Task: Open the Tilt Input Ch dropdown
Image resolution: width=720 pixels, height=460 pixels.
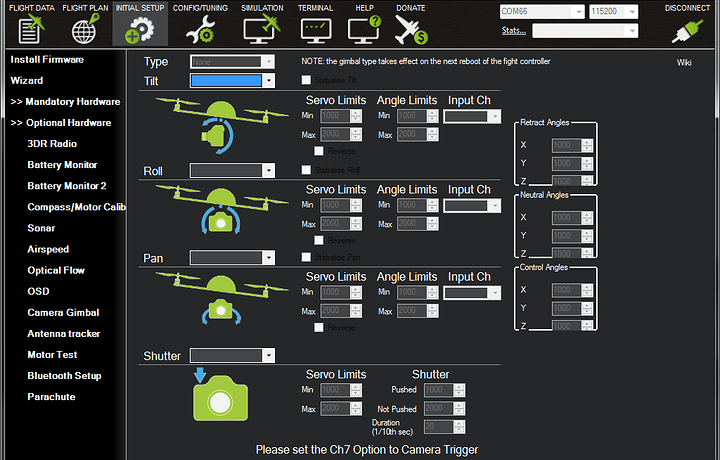Action: point(472,117)
